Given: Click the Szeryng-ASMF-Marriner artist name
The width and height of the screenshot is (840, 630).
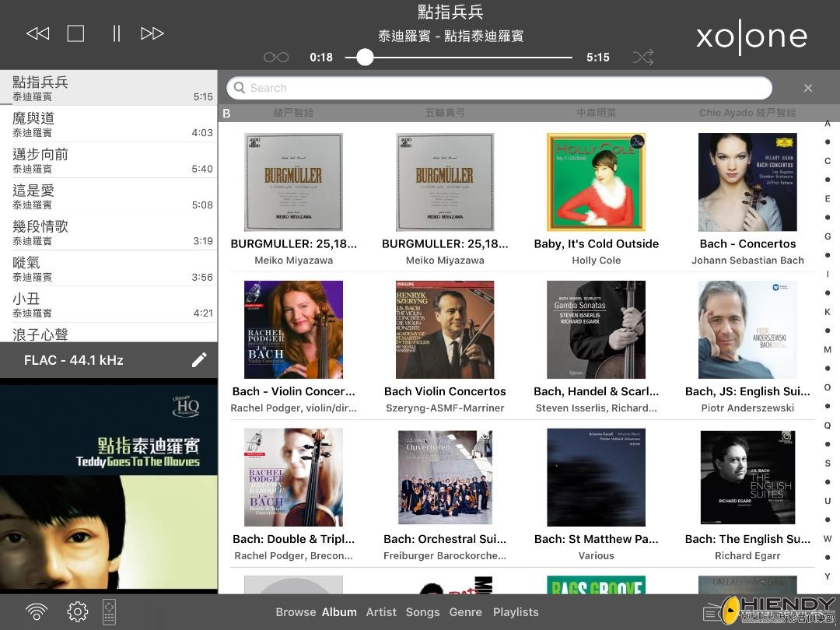Looking at the screenshot, I should pyautogui.click(x=445, y=408).
